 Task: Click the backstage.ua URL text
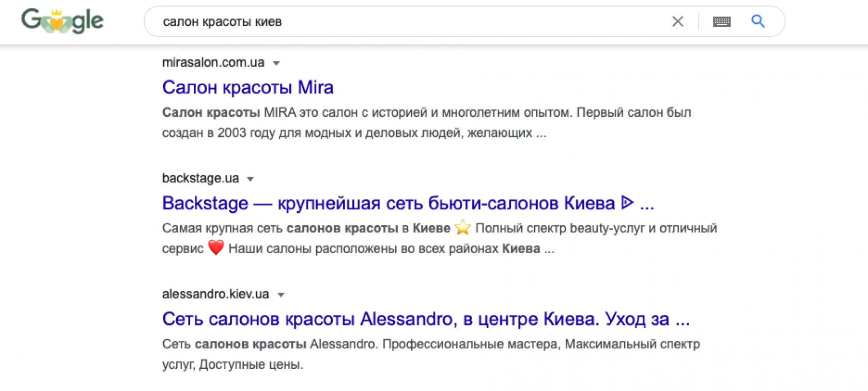click(200, 178)
